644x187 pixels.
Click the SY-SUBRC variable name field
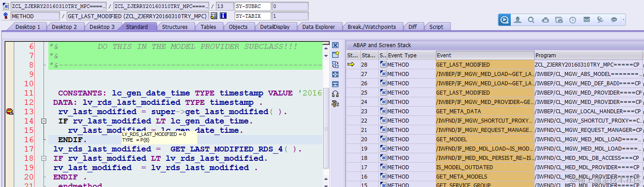[252, 6]
